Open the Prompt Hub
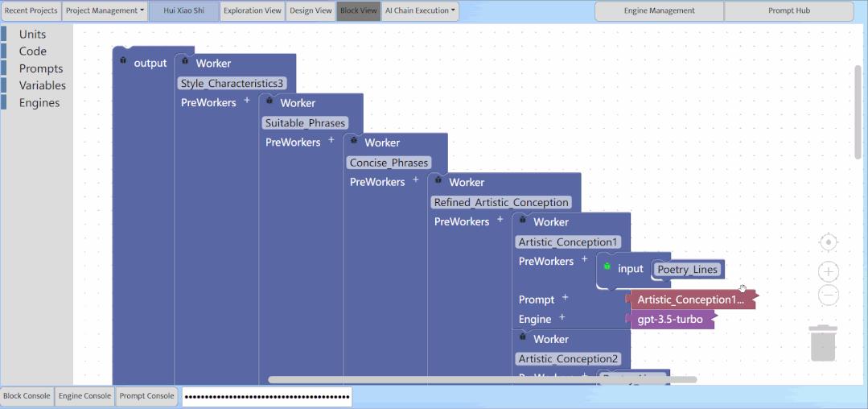The height and width of the screenshot is (409, 868). [788, 11]
